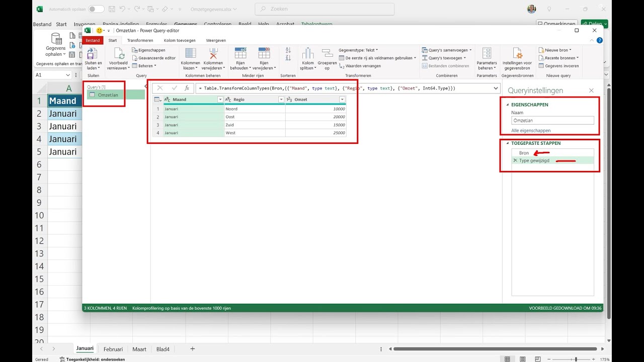Open the Maand column filter dropdown
Image resolution: width=644 pixels, height=362 pixels.
[220, 100]
